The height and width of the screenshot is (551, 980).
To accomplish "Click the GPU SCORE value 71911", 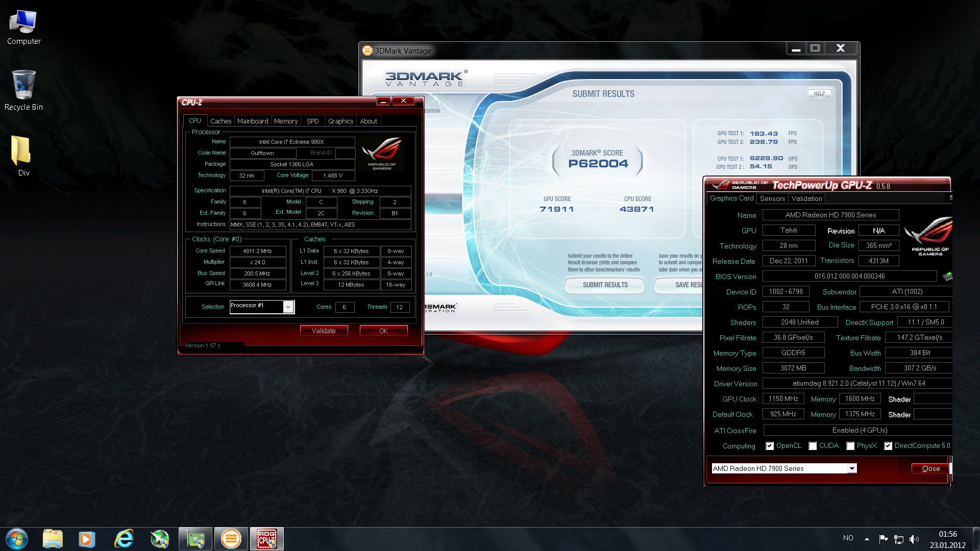I will coord(557,209).
